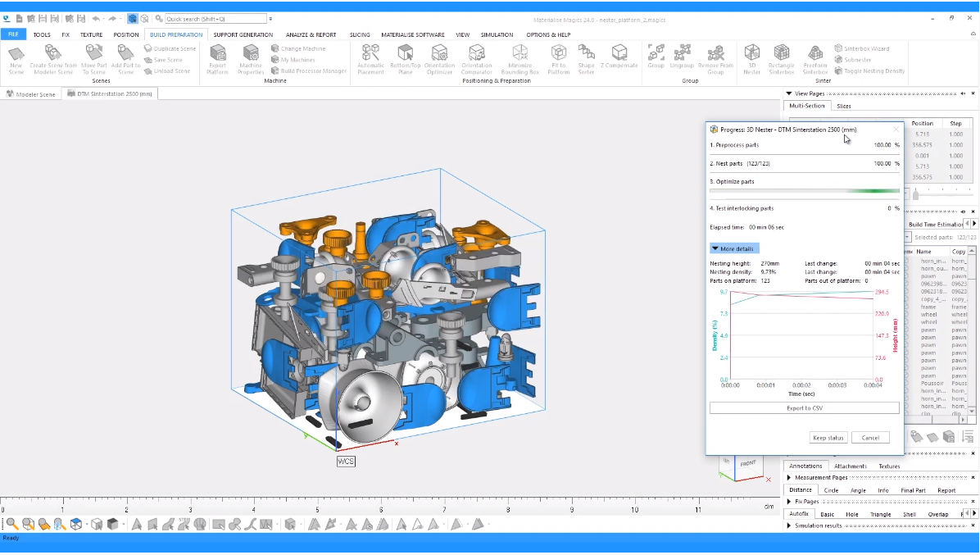
Task: Collapse the More details section
Action: pyautogui.click(x=734, y=248)
